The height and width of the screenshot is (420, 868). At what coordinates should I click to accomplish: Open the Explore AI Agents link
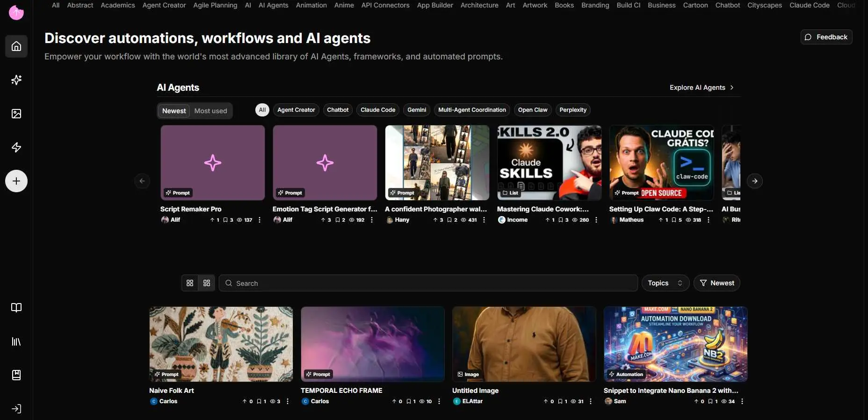[x=702, y=87]
